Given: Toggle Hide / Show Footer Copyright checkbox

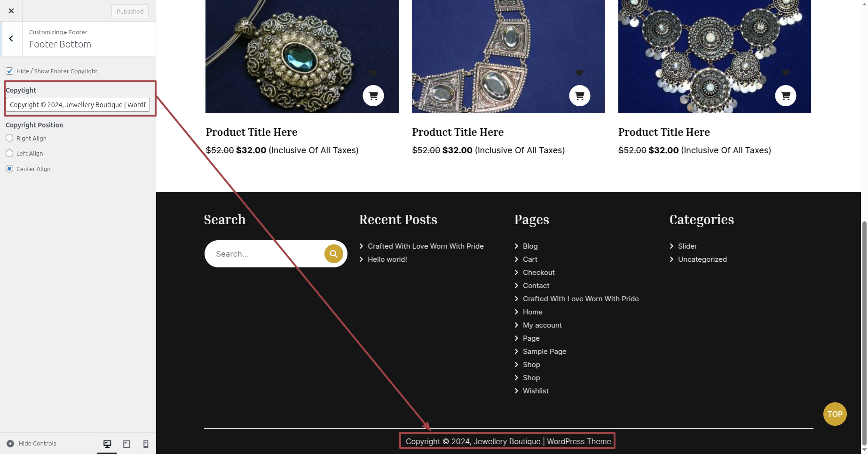Looking at the screenshot, I should point(9,71).
